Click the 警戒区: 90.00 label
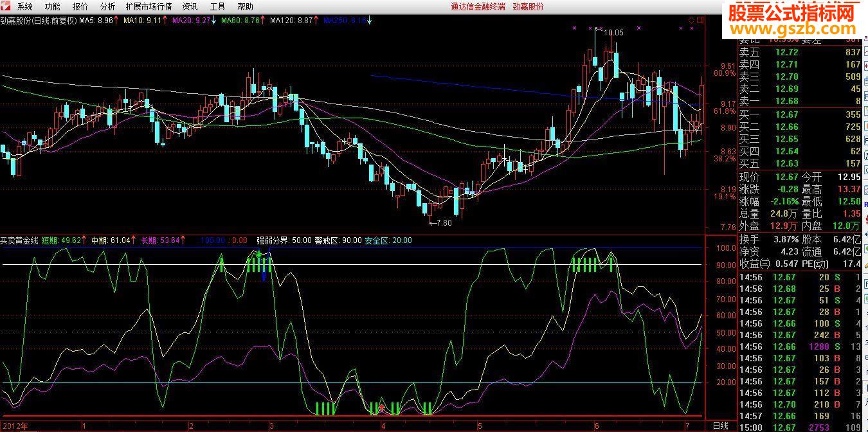Viewport: 868px width, 432px height. coord(338,240)
